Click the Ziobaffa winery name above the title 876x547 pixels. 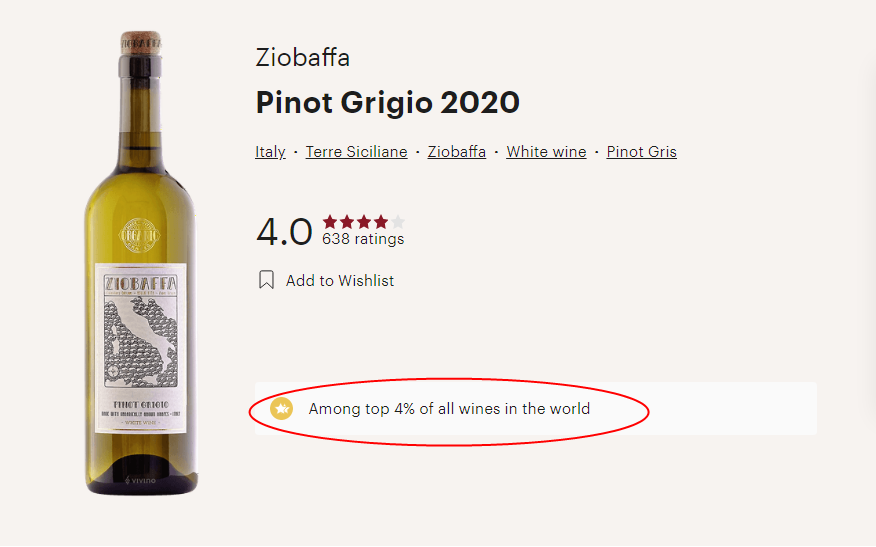click(x=303, y=57)
